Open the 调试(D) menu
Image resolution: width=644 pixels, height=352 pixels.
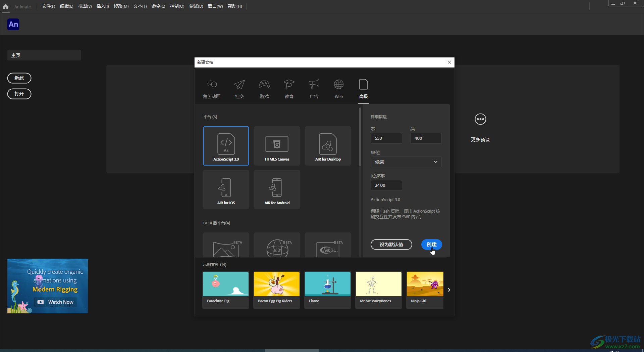196,6
